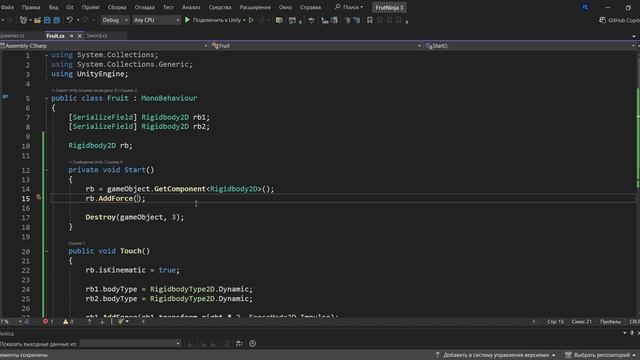Open the Any CPU platform dropdown

coord(156,20)
